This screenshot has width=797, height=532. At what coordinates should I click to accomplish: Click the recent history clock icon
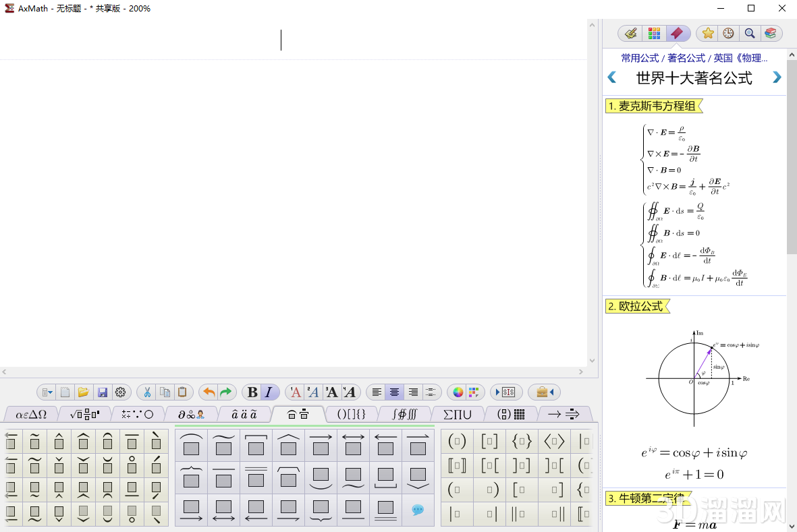[729, 33]
